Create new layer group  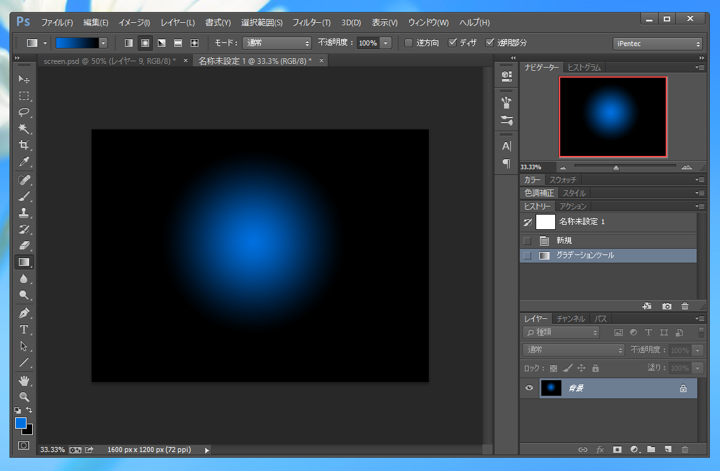pyautogui.click(x=651, y=449)
